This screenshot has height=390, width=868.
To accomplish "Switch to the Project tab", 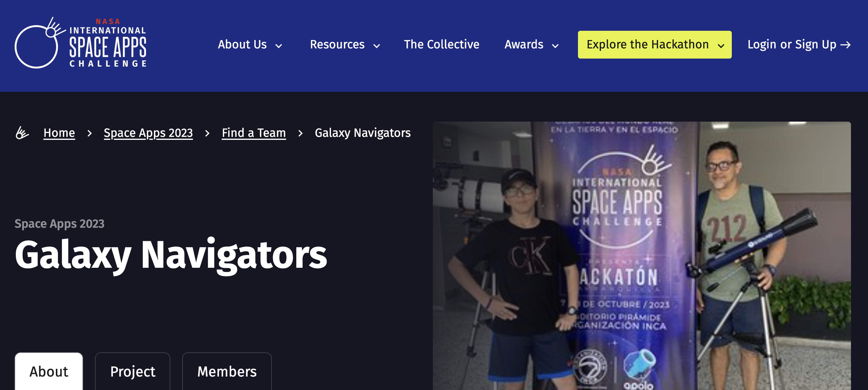I will point(132,371).
